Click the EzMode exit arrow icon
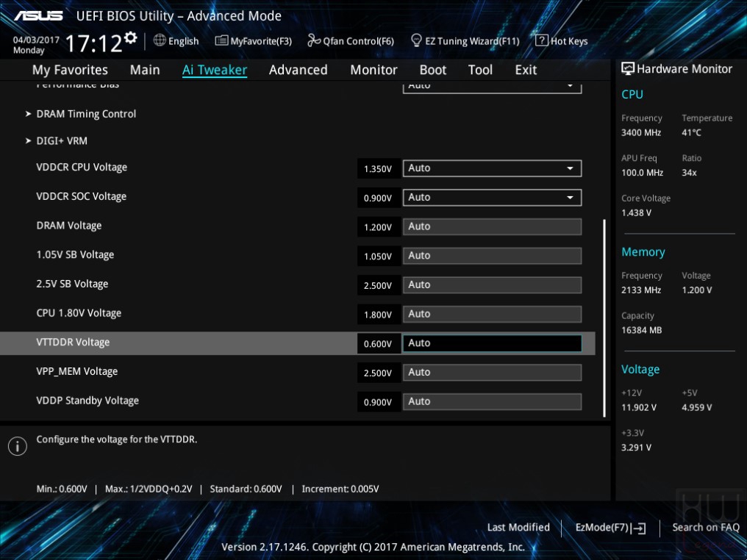Image resolution: width=747 pixels, height=560 pixels. tap(640, 528)
